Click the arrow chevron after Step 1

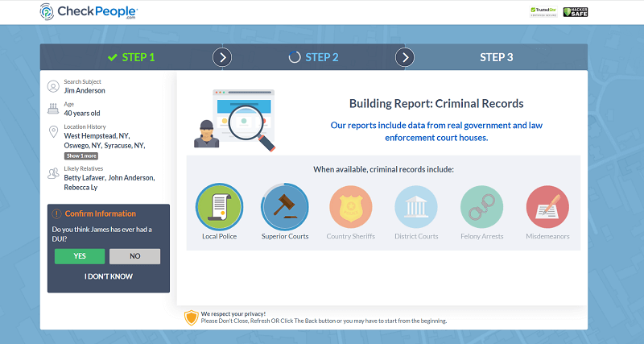coord(223,57)
